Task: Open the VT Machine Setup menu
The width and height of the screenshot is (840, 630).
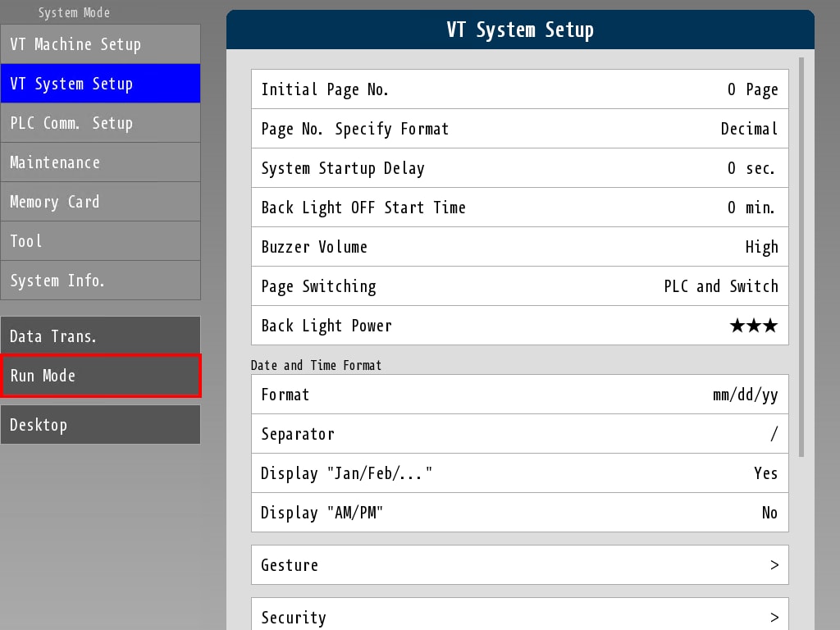Action: tap(100, 44)
